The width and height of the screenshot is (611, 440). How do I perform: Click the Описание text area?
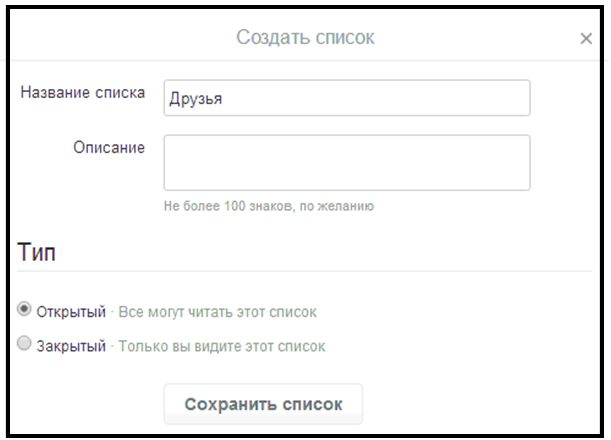click(347, 163)
